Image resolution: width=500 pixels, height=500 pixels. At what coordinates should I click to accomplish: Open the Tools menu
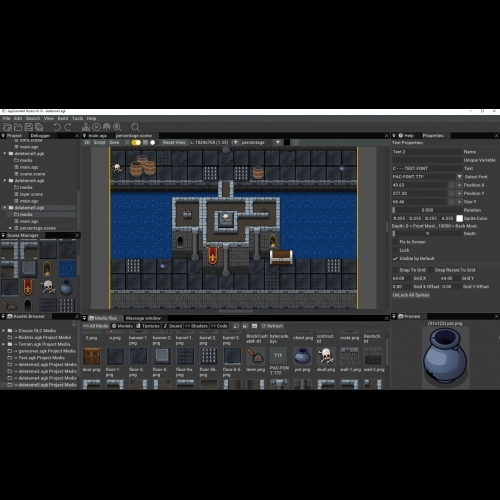pos(77,118)
